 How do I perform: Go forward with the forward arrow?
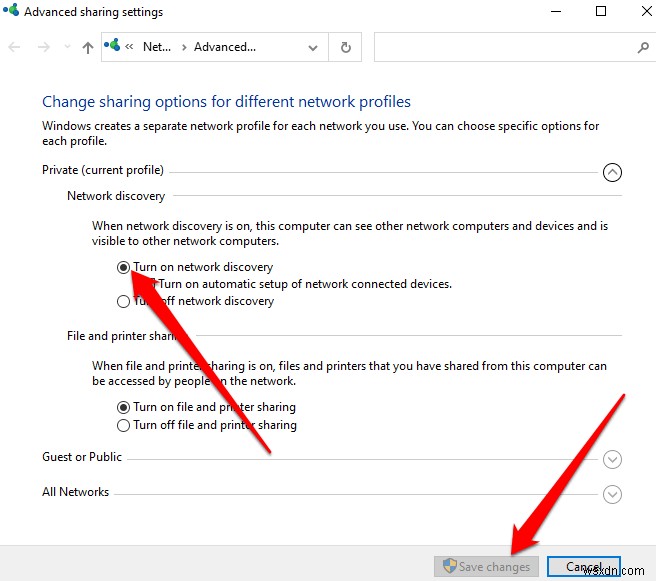click(44, 47)
